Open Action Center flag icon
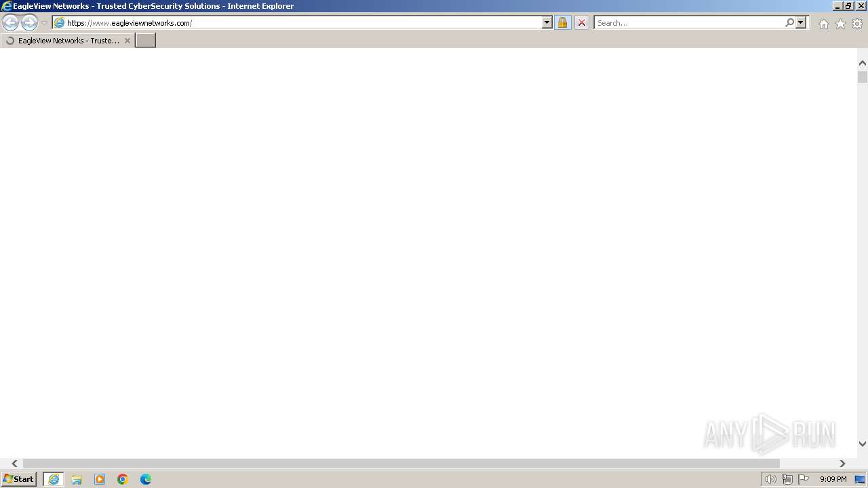 (804, 479)
